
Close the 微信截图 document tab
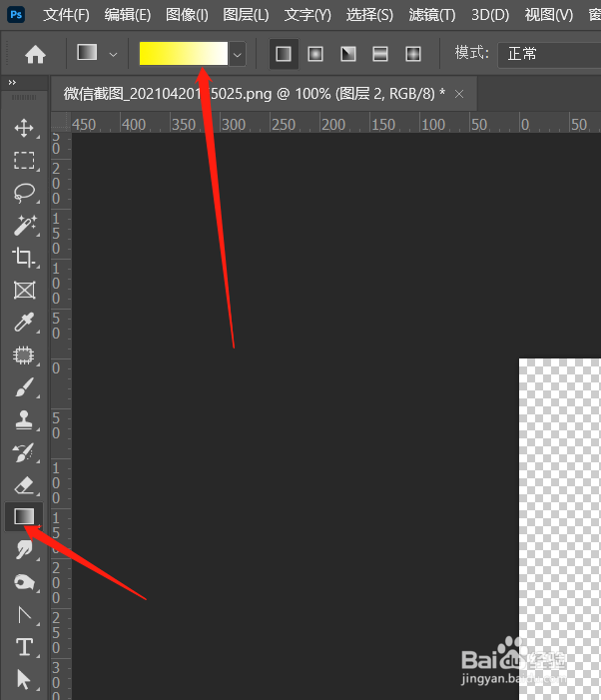coord(459,94)
